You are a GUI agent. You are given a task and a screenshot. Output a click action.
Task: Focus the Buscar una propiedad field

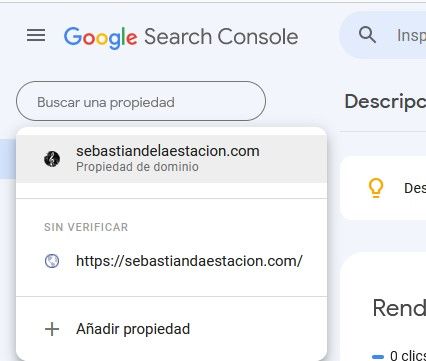click(141, 101)
